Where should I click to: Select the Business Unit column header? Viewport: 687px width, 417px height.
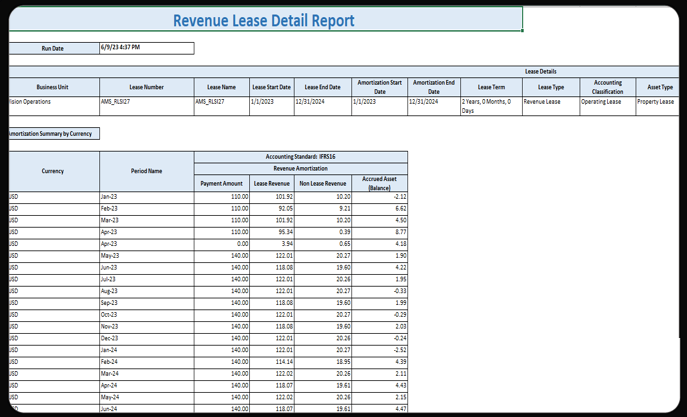(53, 88)
